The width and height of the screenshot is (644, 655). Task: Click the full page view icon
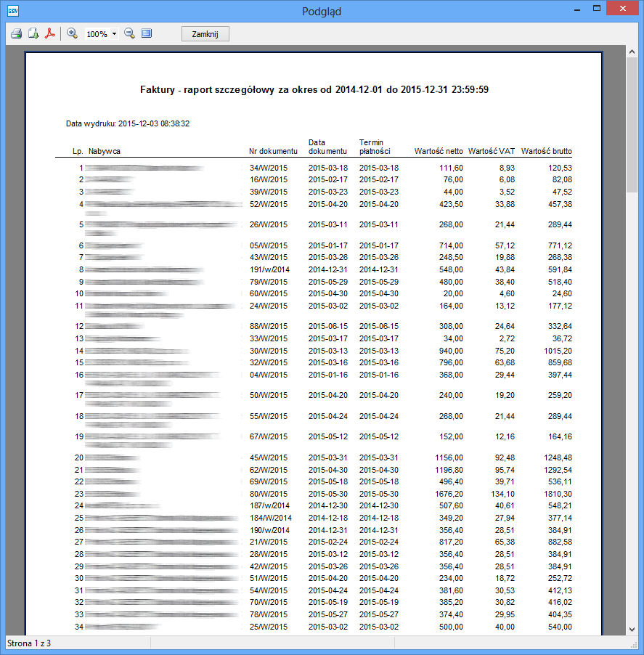tap(147, 33)
